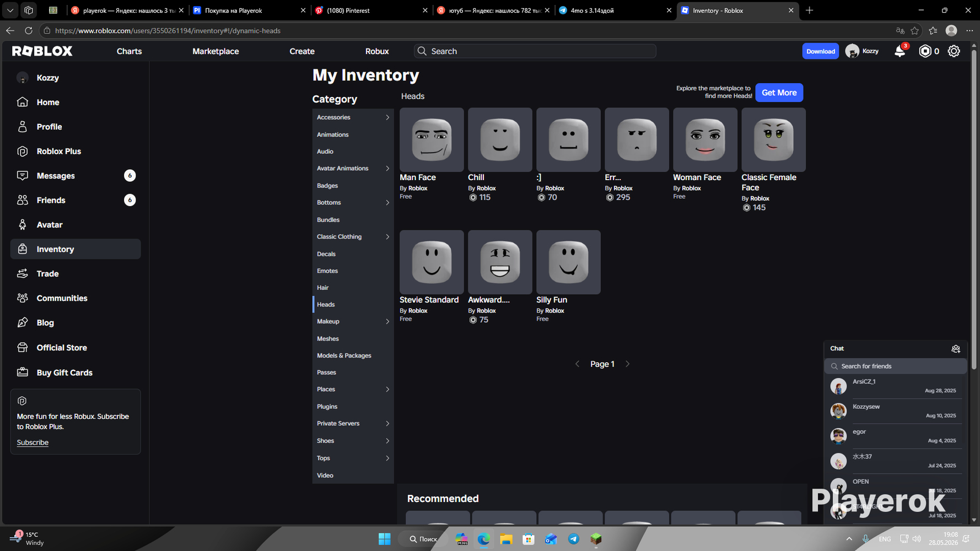This screenshot has height=551, width=980.
Task: Expand the Accessories category
Action: 387,117
